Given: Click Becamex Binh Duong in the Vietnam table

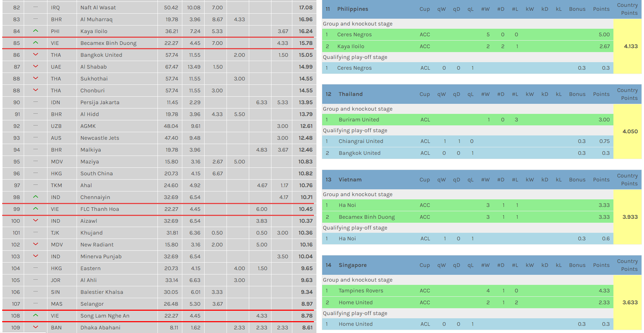Looking at the screenshot, I should coord(366,217).
